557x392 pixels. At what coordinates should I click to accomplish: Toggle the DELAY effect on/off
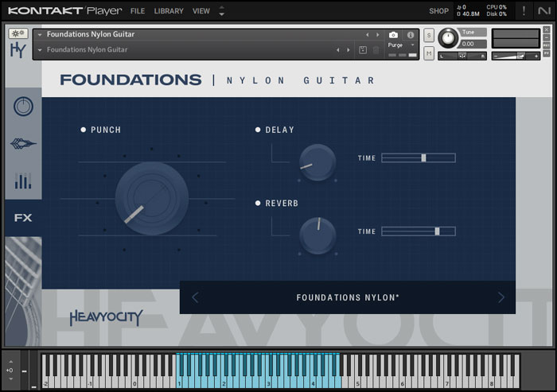click(258, 130)
